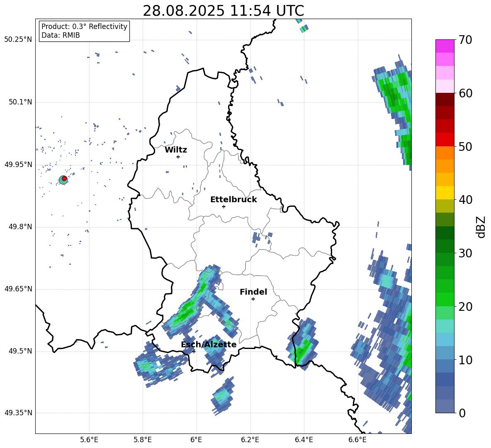Viewport: 491px width, 448px height.
Task: Click the 5.6°E longitude label
Action: 89,440
